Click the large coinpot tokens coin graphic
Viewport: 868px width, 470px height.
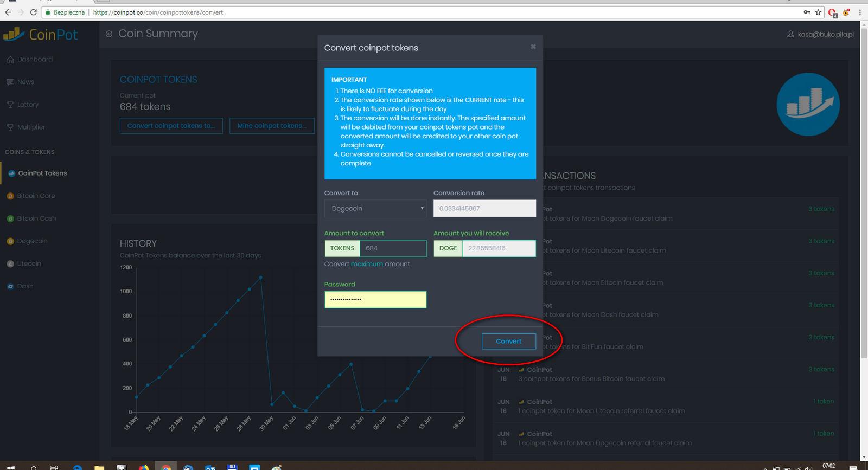[x=808, y=104]
